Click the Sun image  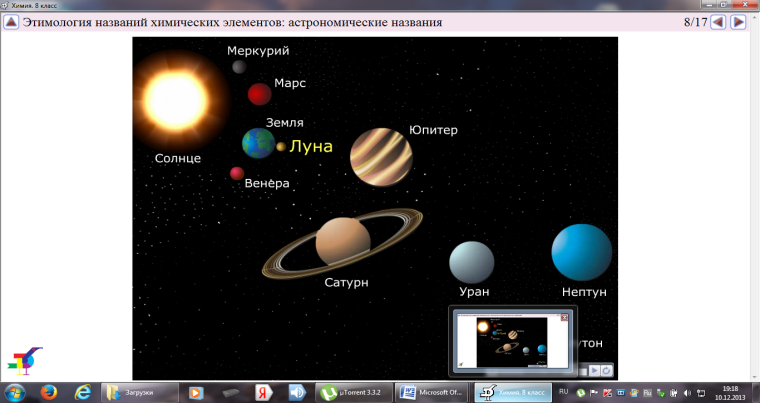pyautogui.click(x=176, y=100)
